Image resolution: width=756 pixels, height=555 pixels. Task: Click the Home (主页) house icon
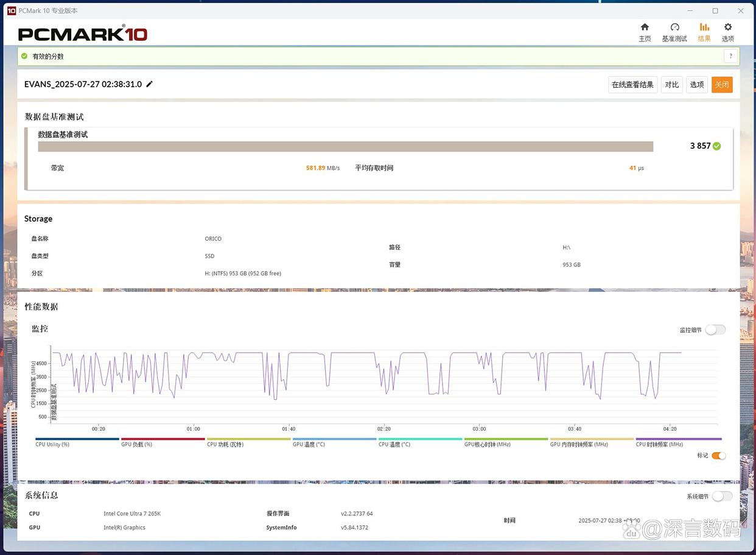click(x=645, y=27)
